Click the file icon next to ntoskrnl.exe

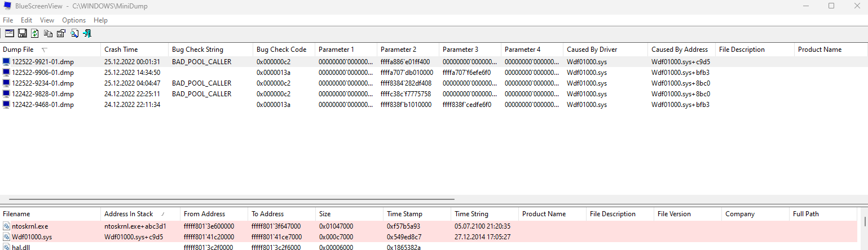6,226
